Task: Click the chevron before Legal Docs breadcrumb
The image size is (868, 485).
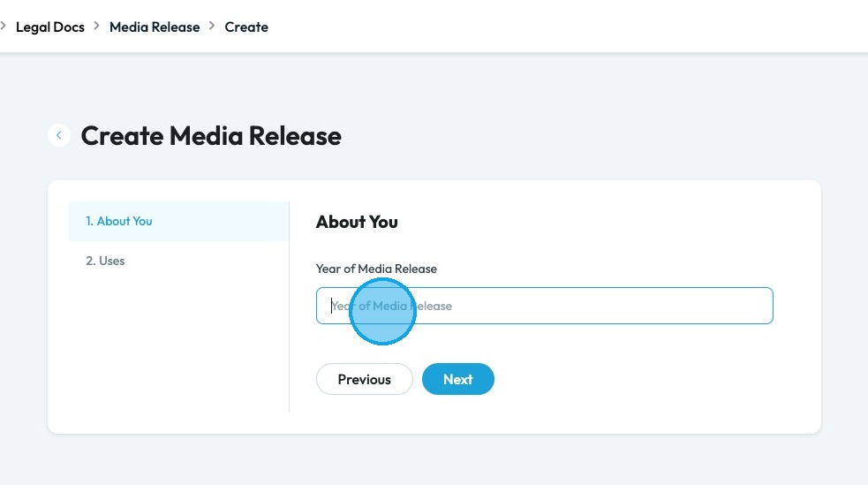Action: tap(4, 27)
